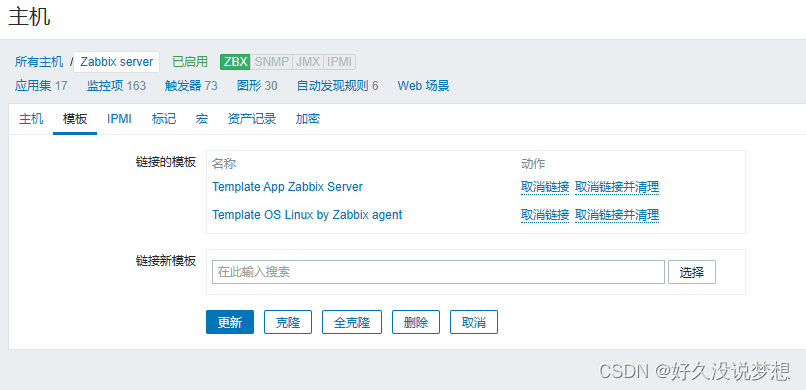Click the 动作 column header

pyautogui.click(x=533, y=164)
